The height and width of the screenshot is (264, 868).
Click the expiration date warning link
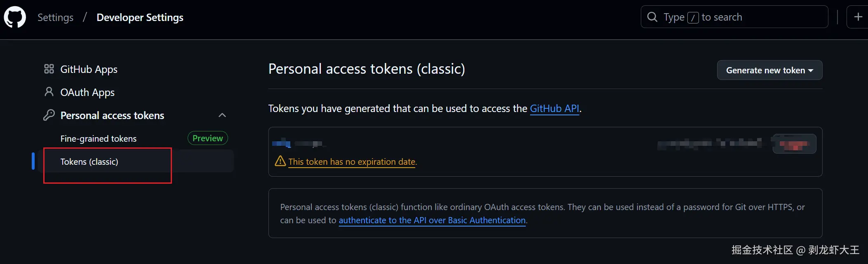click(x=352, y=161)
